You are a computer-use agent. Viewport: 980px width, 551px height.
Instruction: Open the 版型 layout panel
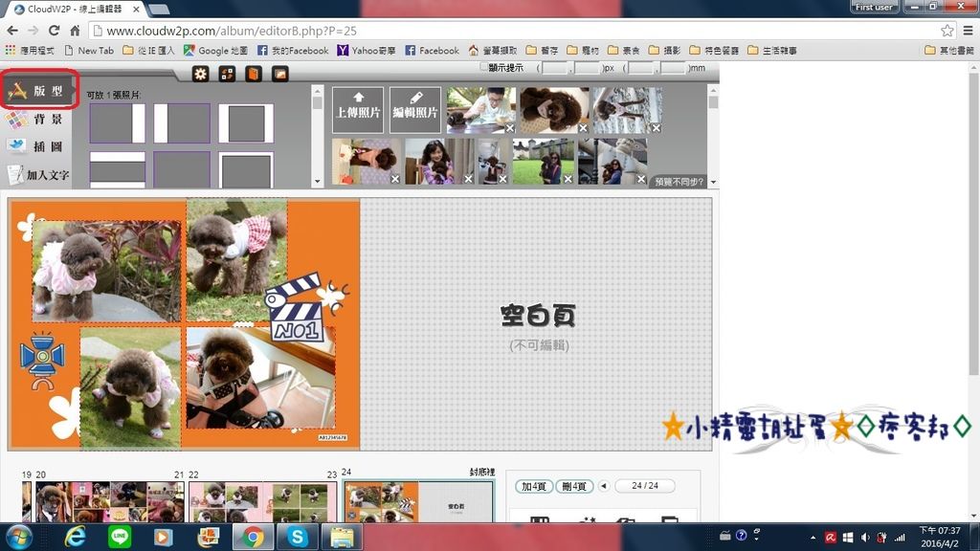pos(38,91)
